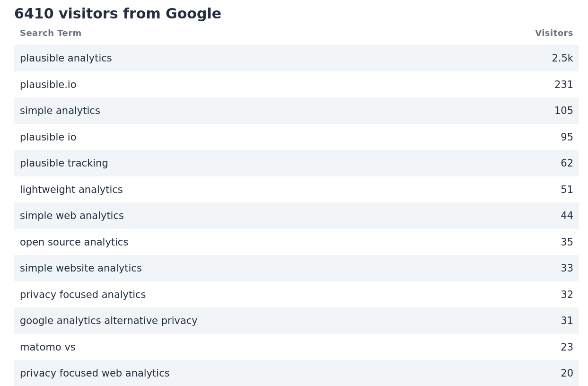Sort by the Search Term column header
Image resolution: width=588 pixels, height=386 pixels.
pos(51,33)
